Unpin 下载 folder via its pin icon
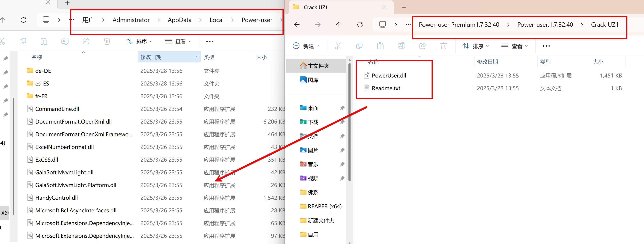The width and height of the screenshot is (644, 244). click(x=342, y=122)
